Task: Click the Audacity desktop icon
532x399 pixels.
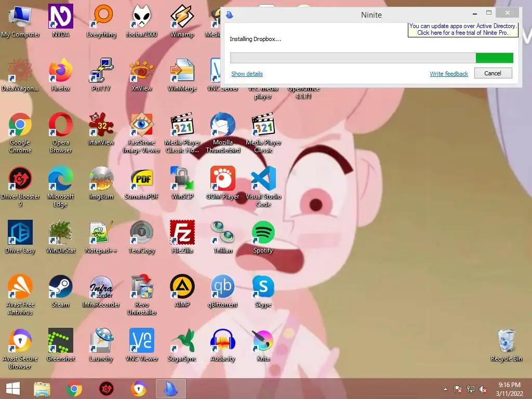Action: (x=223, y=345)
